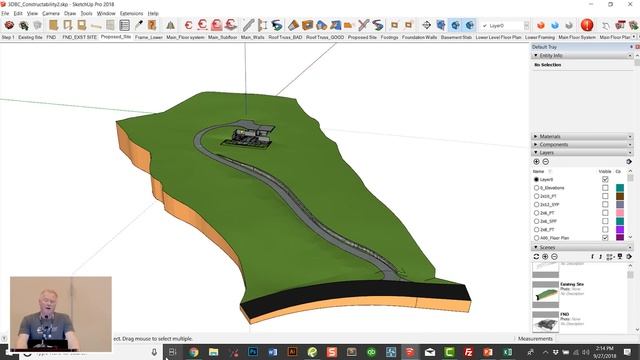The height and width of the screenshot is (360, 640).
Task: Open Photoshop from the taskbar
Action: click(x=253, y=351)
